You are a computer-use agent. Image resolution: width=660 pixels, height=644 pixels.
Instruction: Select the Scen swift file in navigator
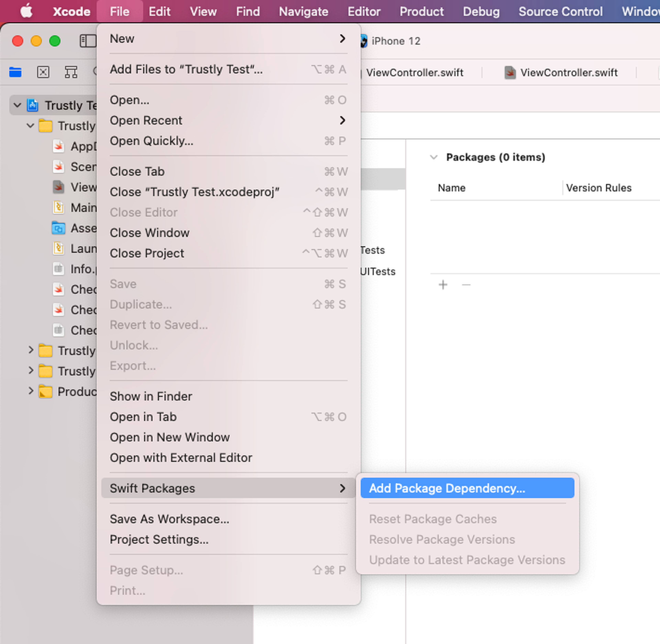coord(74,167)
